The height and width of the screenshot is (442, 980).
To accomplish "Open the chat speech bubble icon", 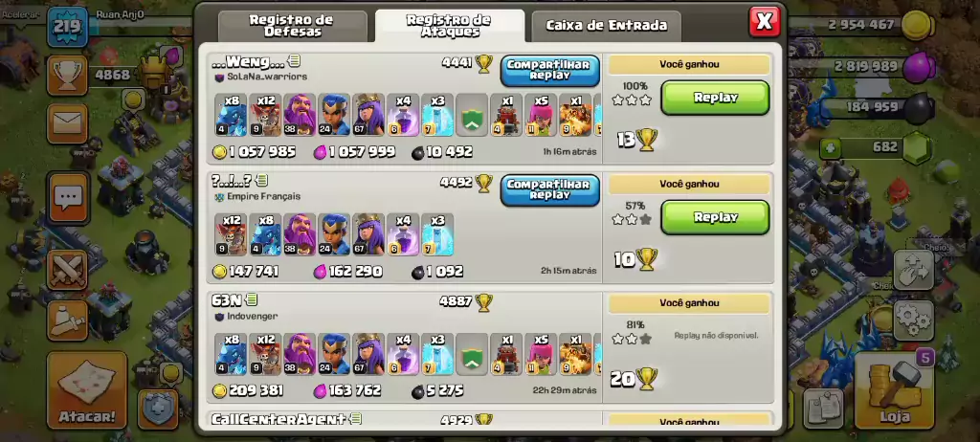I will pyautogui.click(x=67, y=199).
